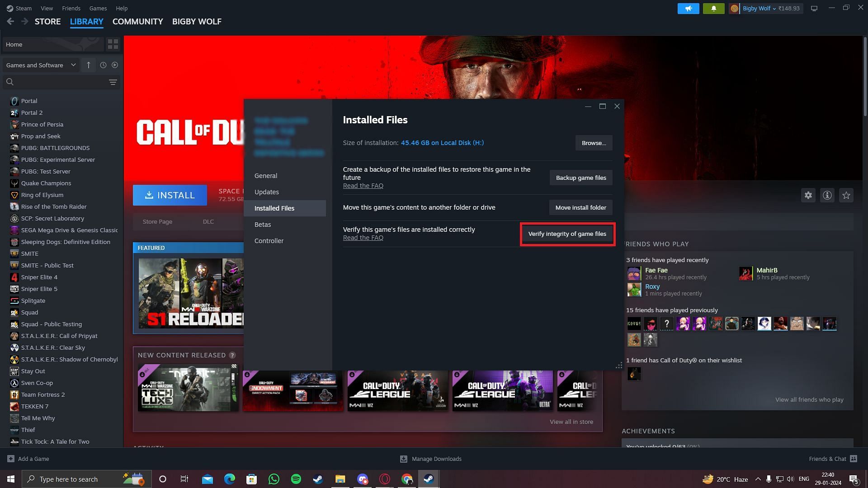Open Google Chrome from the taskbar
Viewport: 868px width, 488px height.
pos(407,479)
